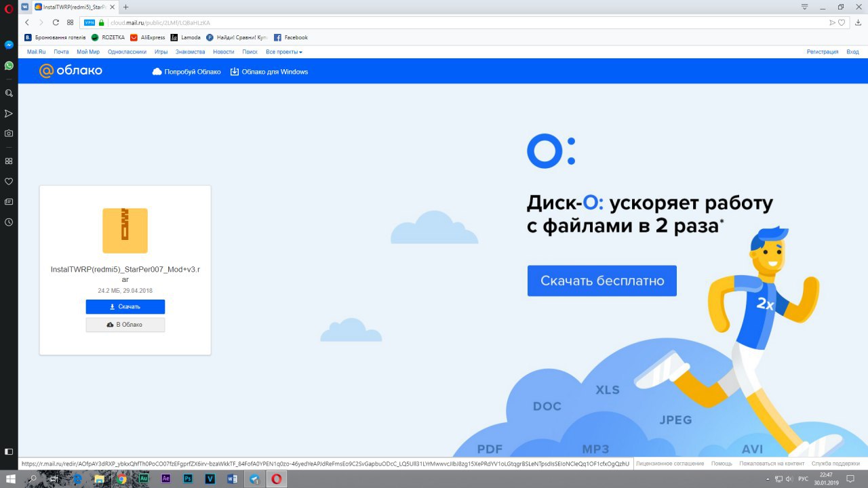Open the Одноклассники link

[127, 52]
